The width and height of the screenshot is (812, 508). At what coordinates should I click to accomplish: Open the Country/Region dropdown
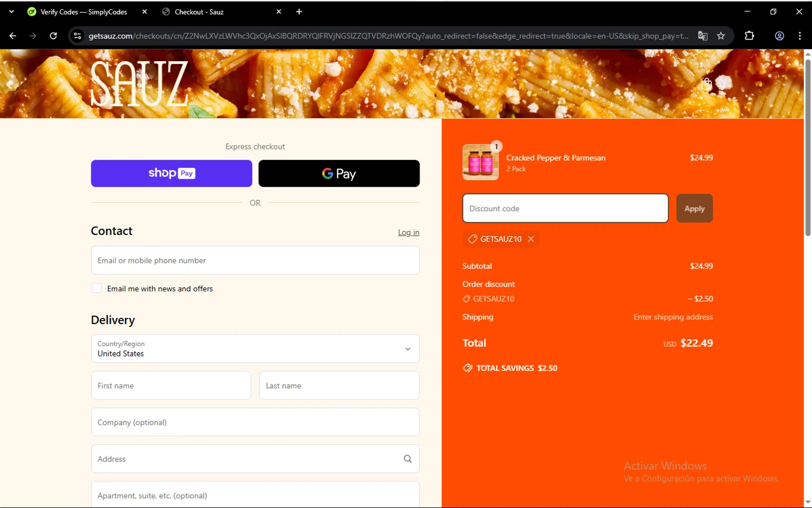click(x=255, y=349)
